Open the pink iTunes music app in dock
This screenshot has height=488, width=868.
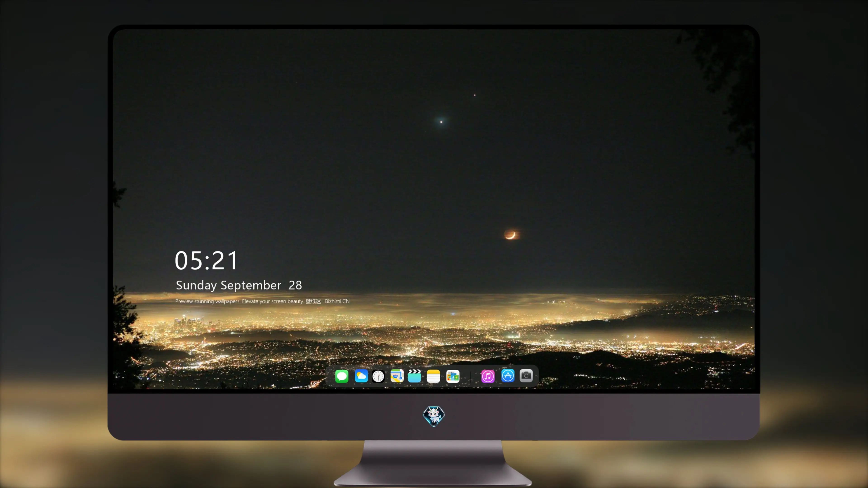tap(488, 376)
